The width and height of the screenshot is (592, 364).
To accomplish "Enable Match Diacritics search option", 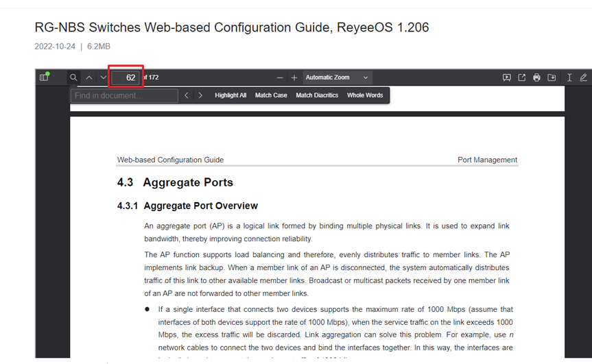I will (x=317, y=95).
